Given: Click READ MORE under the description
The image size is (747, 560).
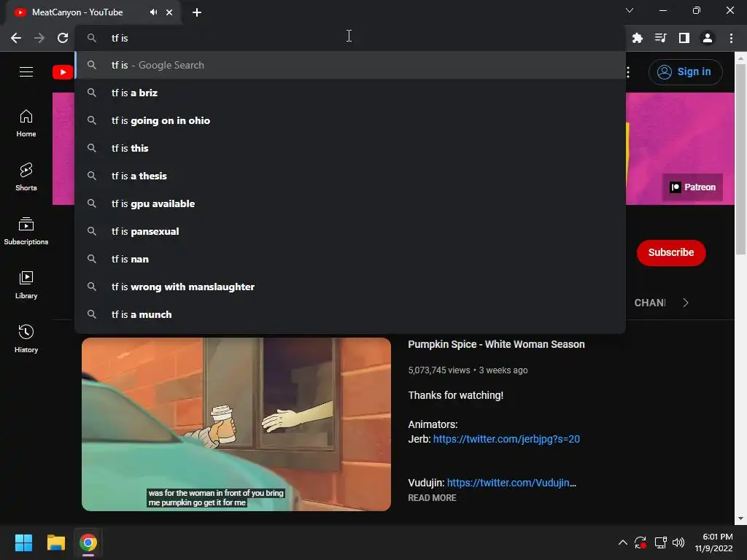Looking at the screenshot, I should point(432,497).
